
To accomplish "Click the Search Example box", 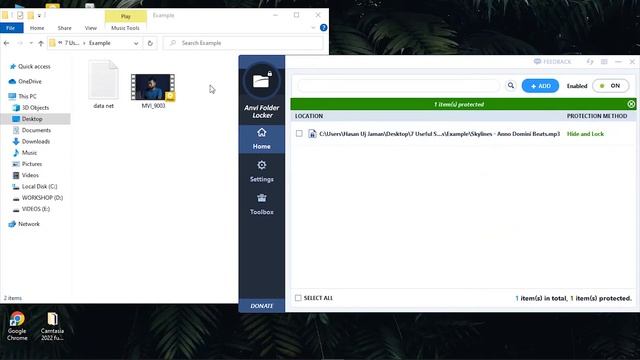I will point(244,43).
